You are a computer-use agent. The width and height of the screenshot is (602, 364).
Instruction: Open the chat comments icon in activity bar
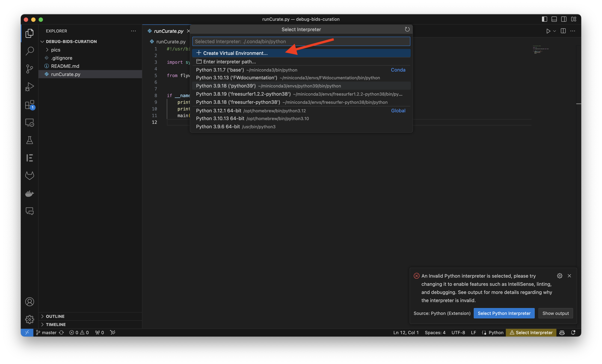30,211
